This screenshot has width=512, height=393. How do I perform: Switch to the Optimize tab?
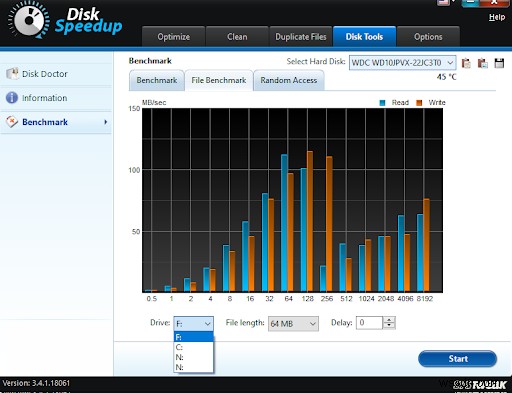[x=173, y=37]
